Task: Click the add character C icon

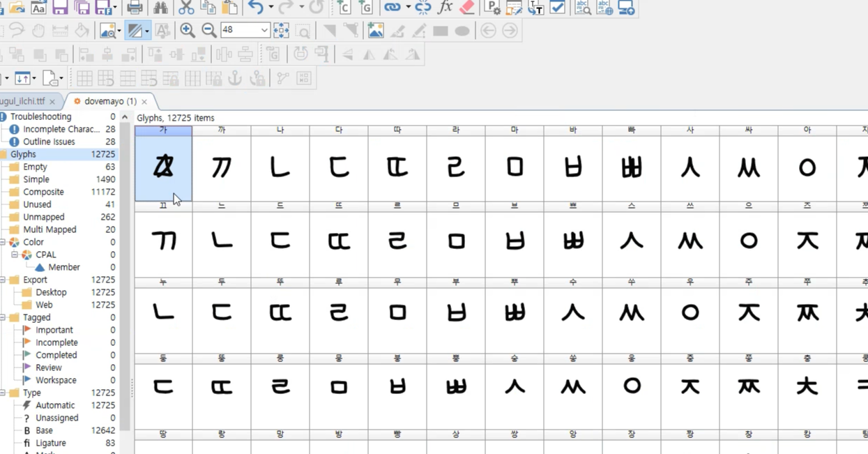Action: point(344,8)
